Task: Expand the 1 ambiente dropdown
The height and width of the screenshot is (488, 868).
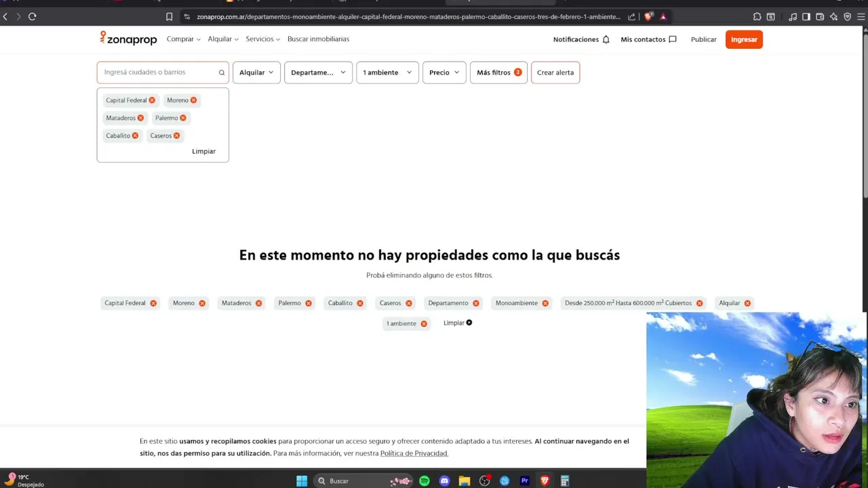Action: pos(387,73)
